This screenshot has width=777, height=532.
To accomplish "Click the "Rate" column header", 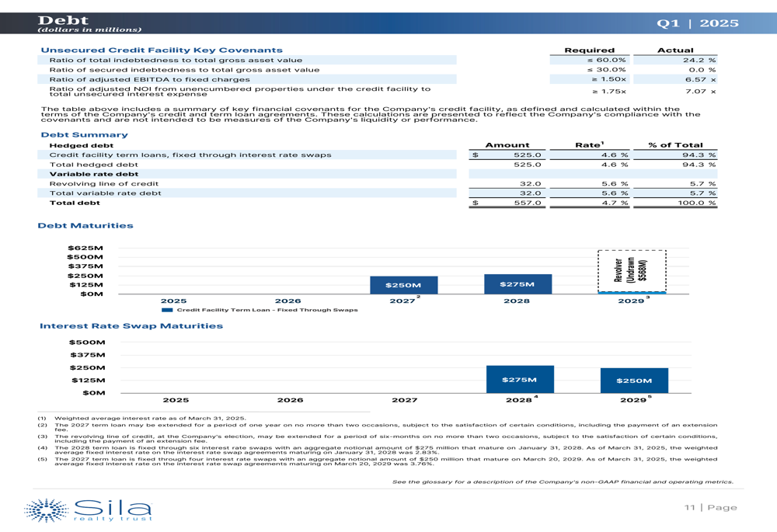I will (x=589, y=144).
